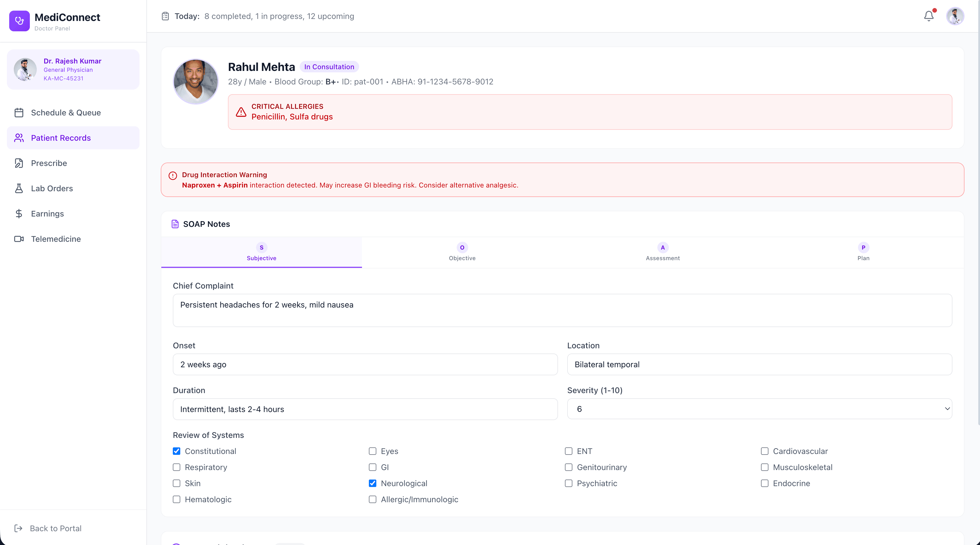Open the Prescribe tool
Screen dimensions: 980x545
coord(49,163)
